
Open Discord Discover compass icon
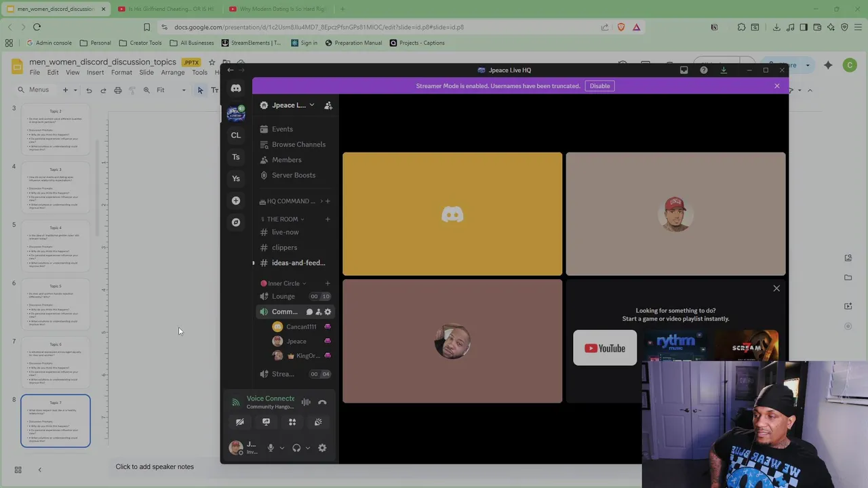point(235,222)
